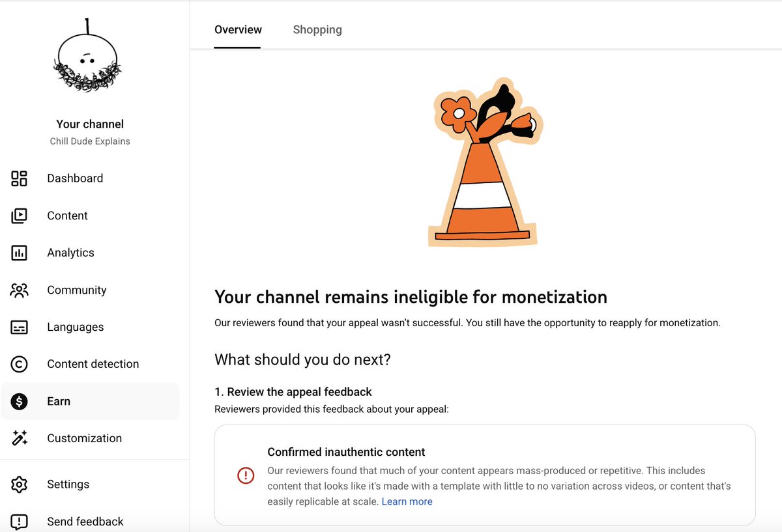Switch to the Shopping tab
The image size is (782, 532).
(x=317, y=29)
